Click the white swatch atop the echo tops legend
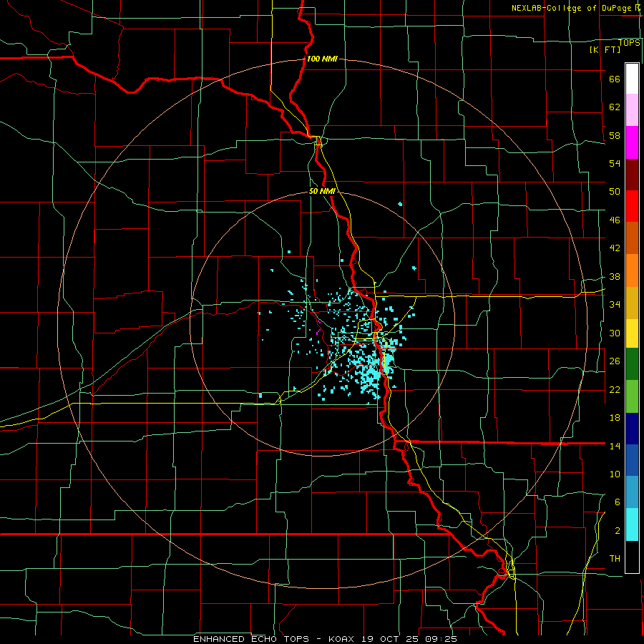Viewport: 644px width, 644px height. coord(632,79)
